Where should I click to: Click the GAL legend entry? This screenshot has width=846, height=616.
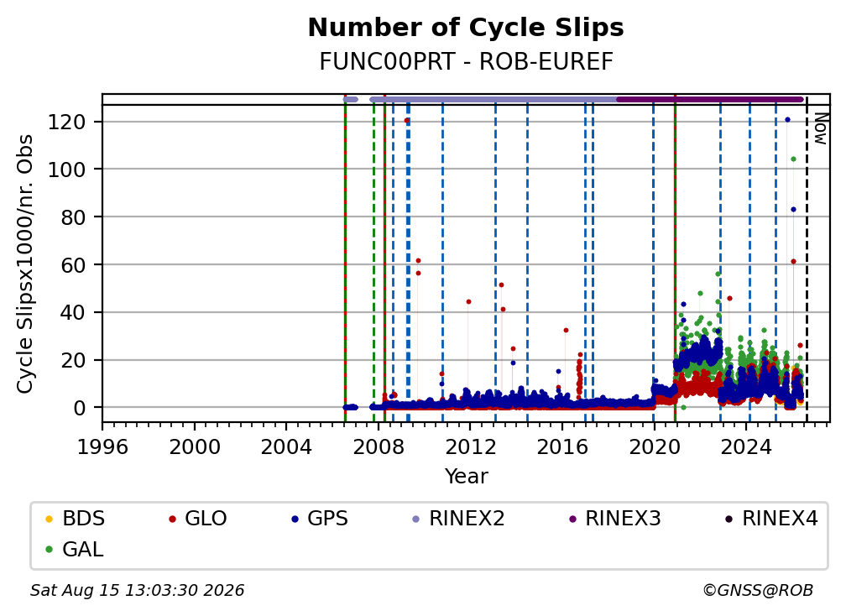tap(75, 550)
